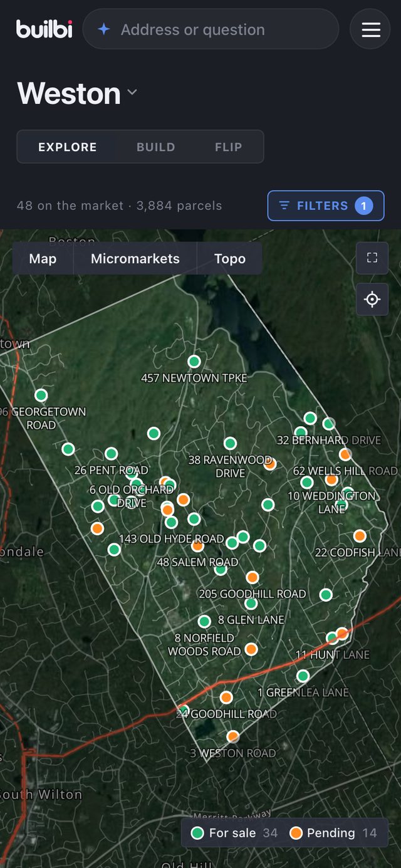
Task: Click the Pending legend entry
Action: coord(333,833)
